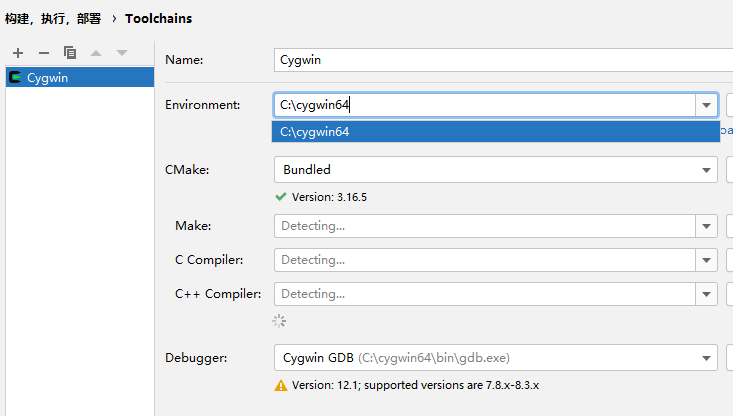Choose C:\cygwin64 suggestion from dropdown list
Viewport: 733px width, 416px height.
(x=496, y=132)
